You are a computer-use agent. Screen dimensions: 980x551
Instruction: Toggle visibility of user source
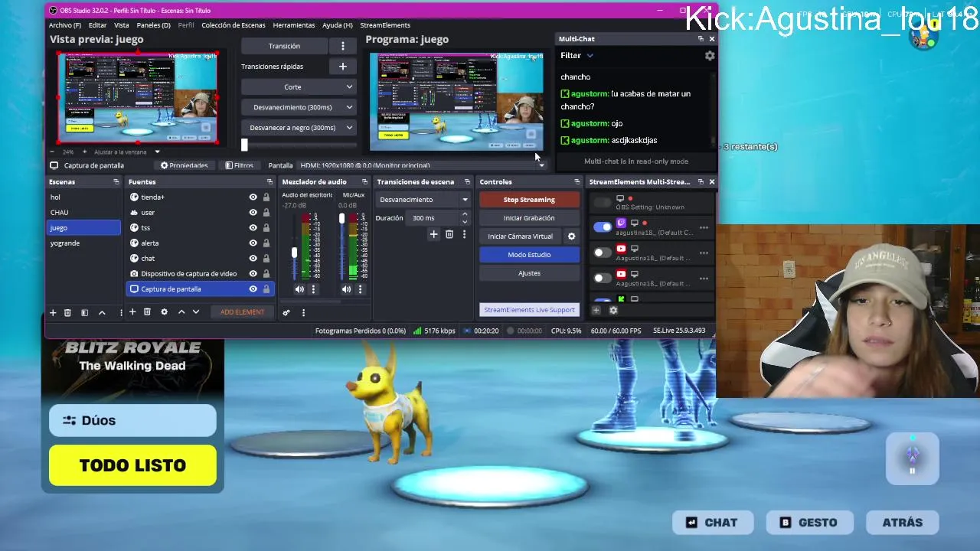pos(253,213)
